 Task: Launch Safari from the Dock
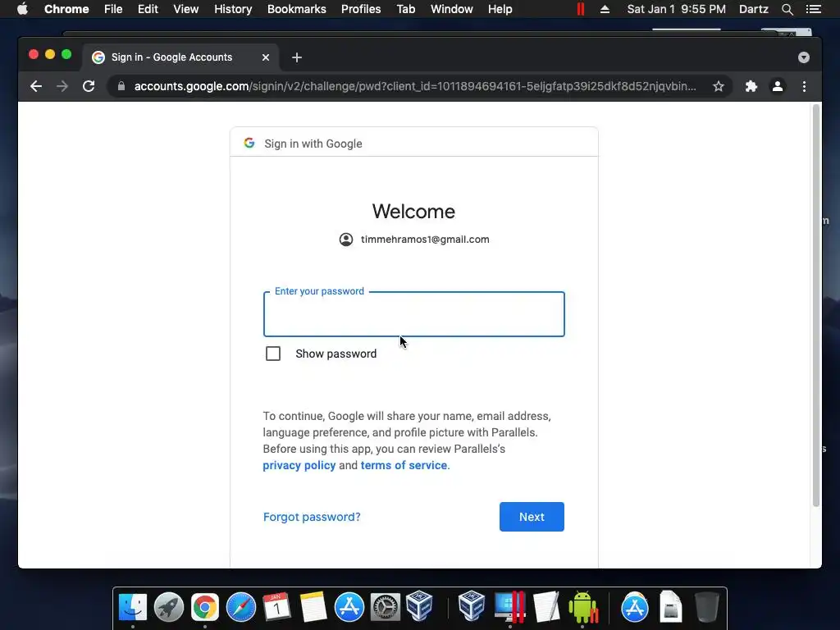pyautogui.click(x=241, y=608)
